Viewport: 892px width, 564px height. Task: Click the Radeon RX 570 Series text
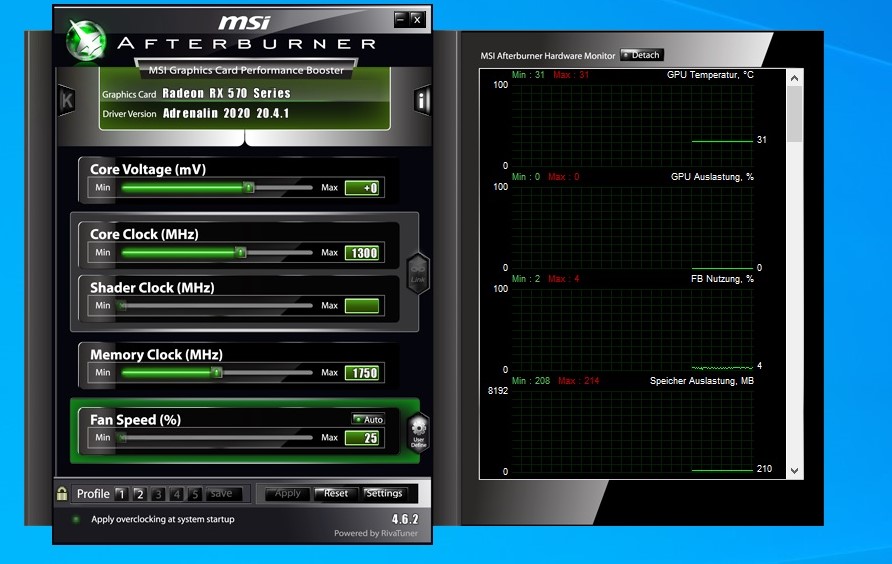pos(226,93)
